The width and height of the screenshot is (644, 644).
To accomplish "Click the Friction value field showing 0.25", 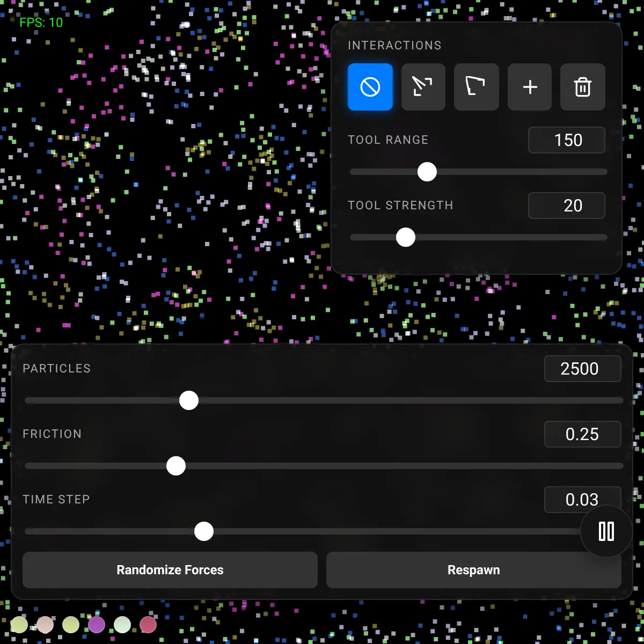I will (x=582, y=434).
